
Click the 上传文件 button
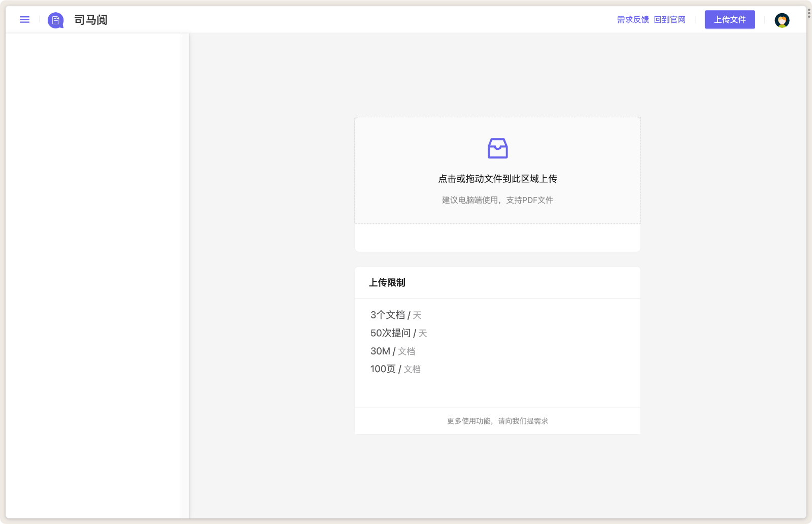click(x=729, y=19)
